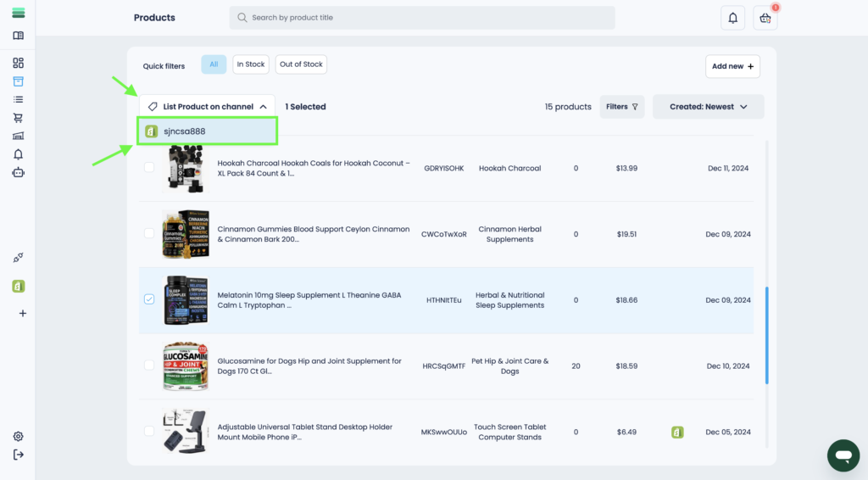Click the logout icon at sidebar bottom
The width and height of the screenshot is (868, 480).
click(x=18, y=455)
